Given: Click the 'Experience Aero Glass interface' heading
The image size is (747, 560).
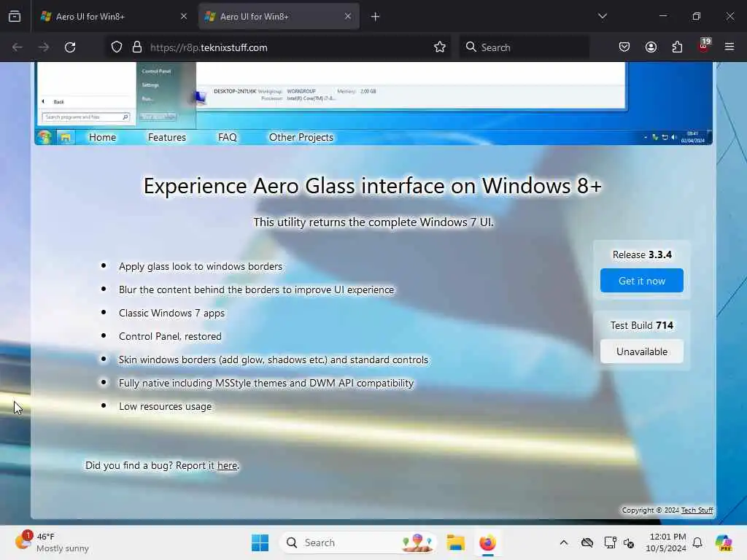Looking at the screenshot, I should (x=373, y=186).
